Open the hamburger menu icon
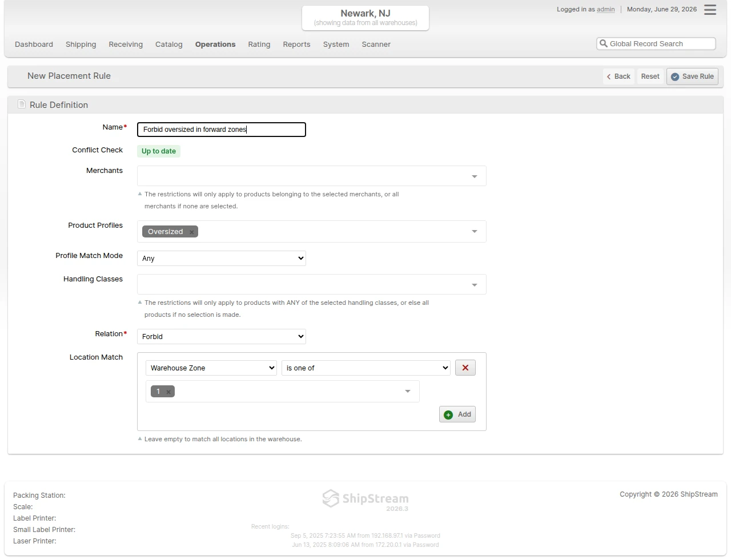Image resolution: width=731 pixels, height=560 pixels. click(x=710, y=10)
